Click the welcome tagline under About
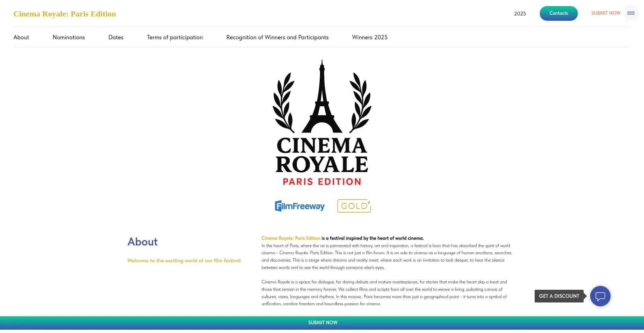 point(184,261)
